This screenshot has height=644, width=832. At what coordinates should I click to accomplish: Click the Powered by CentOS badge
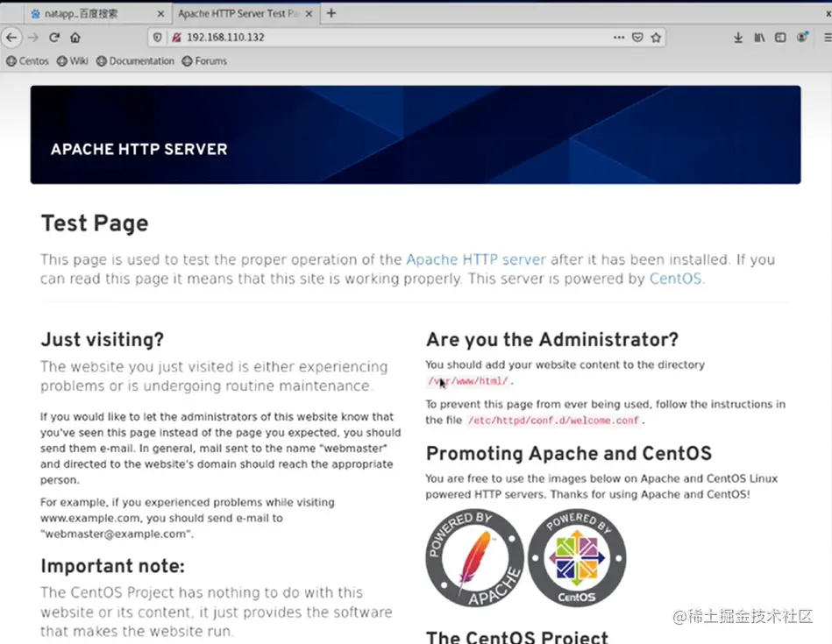click(x=577, y=558)
